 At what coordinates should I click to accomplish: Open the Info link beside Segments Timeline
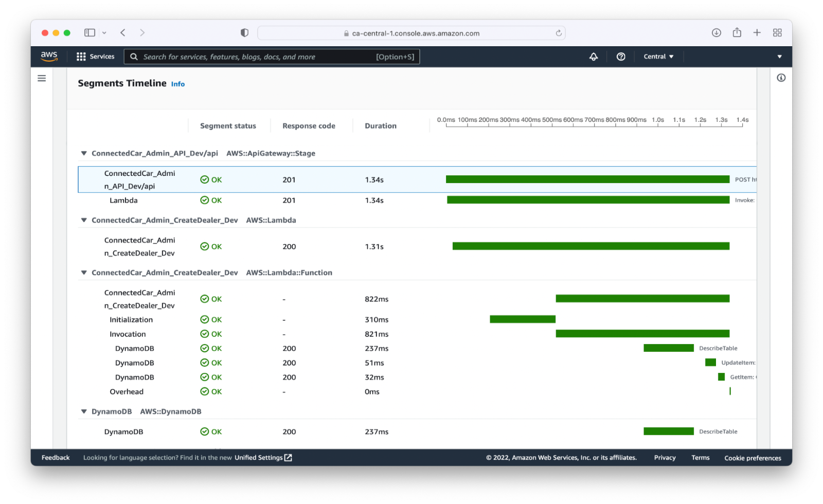coord(178,84)
